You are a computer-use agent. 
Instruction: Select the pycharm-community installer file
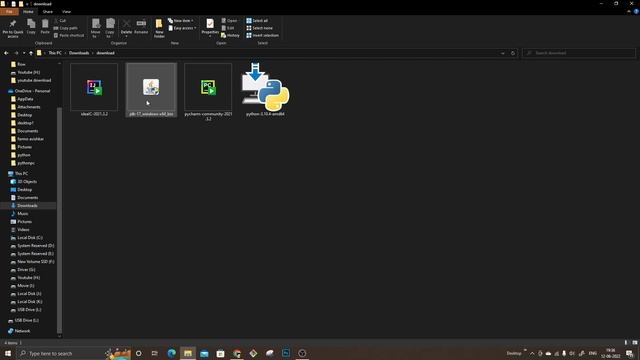(208, 92)
